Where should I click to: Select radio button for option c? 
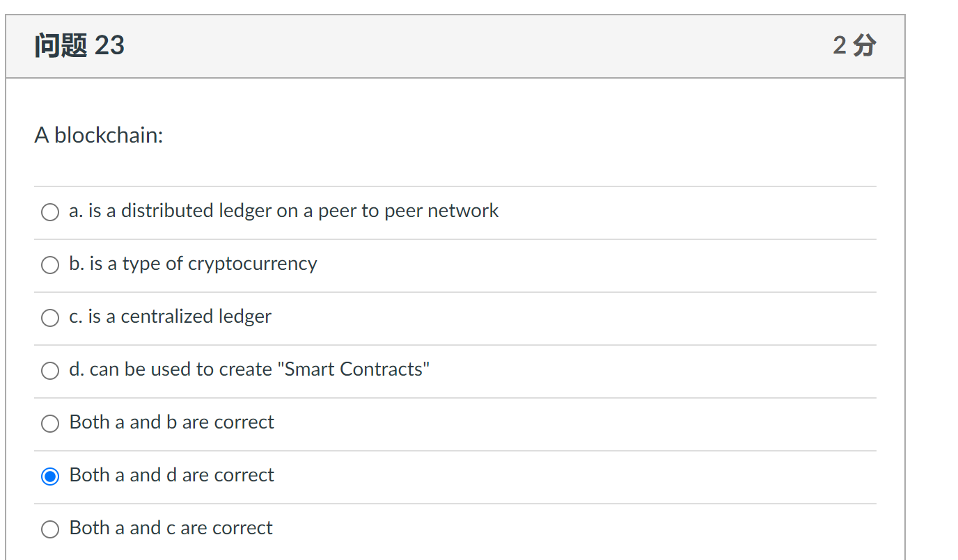pyautogui.click(x=49, y=318)
